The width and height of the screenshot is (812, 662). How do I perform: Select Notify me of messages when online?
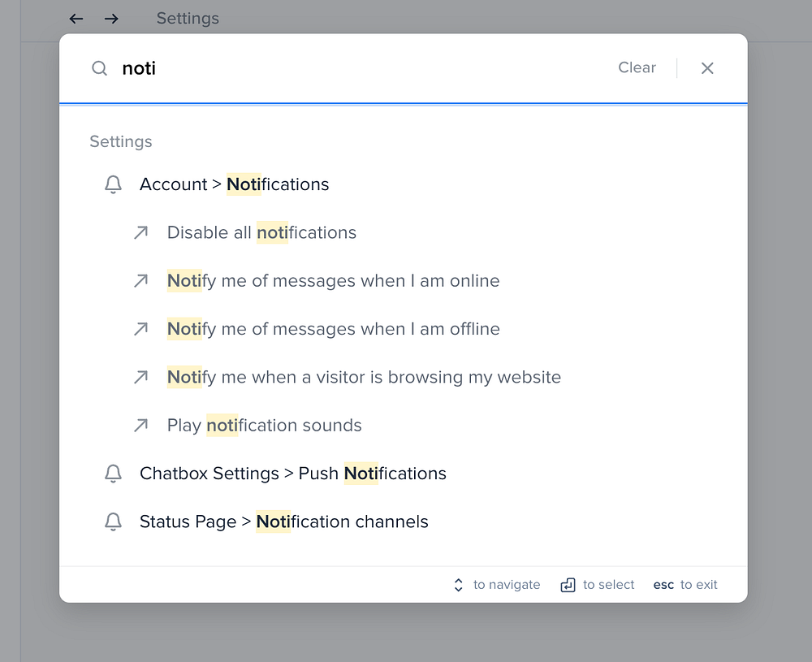tap(333, 281)
